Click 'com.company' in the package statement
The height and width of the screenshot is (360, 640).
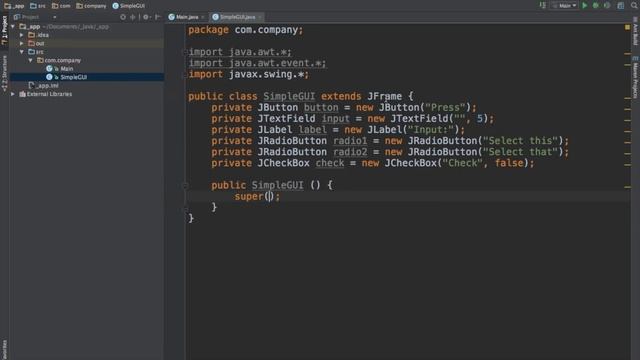[266, 30]
